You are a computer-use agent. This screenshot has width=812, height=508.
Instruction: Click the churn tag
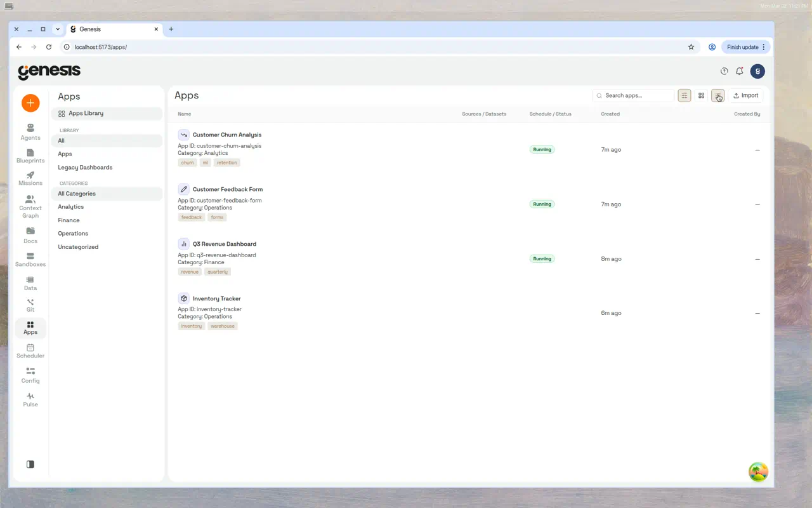188,163
